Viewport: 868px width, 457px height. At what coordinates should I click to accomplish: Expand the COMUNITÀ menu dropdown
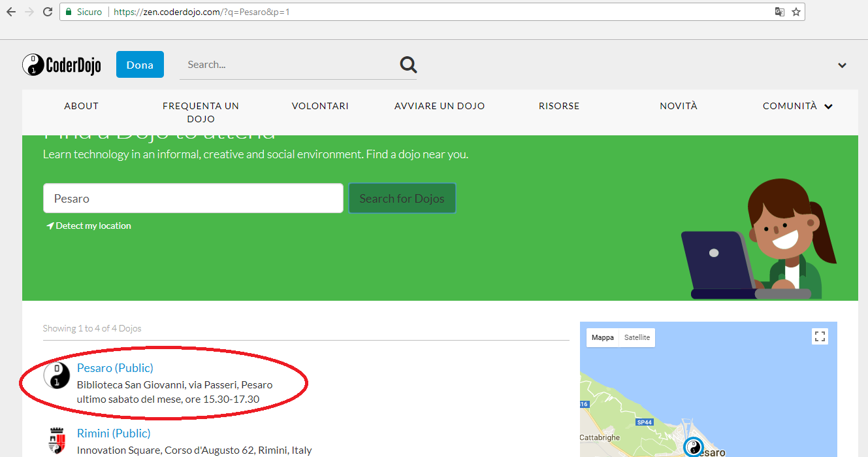point(797,106)
